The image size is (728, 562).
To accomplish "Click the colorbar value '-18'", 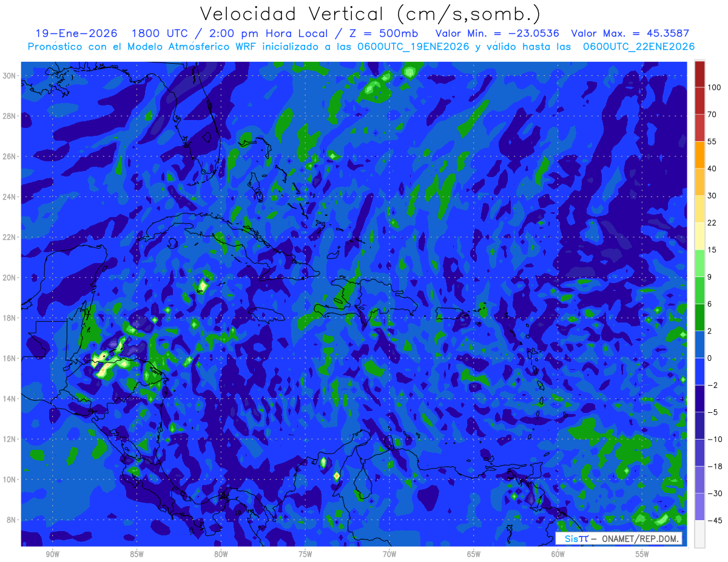I will click(x=714, y=466).
